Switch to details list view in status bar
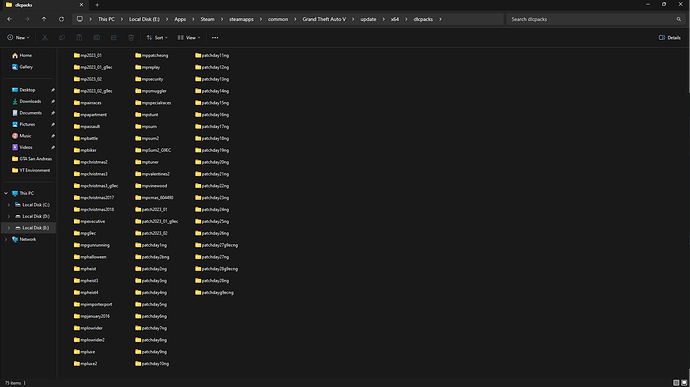Image resolution: width=690 pixels, height=387 pixels. (x=676, y=383)
